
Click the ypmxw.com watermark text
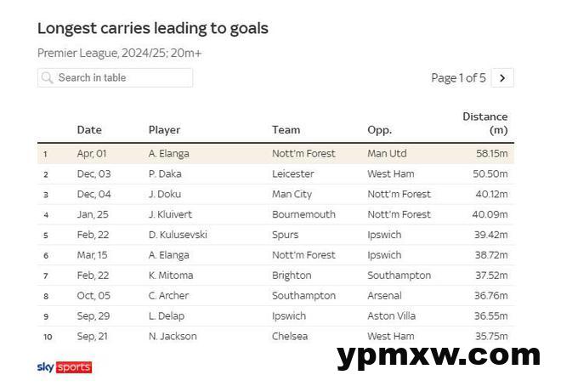(x=439, y=356)
